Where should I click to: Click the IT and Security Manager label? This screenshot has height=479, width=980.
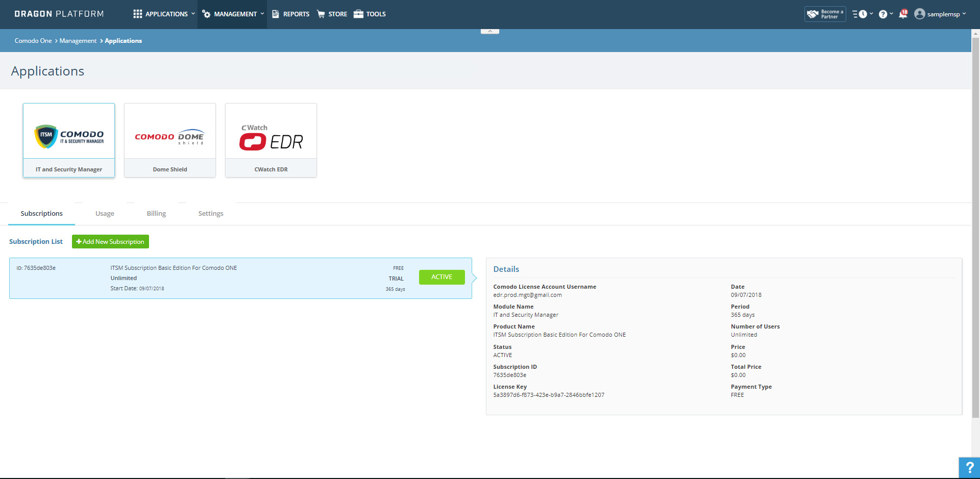tap(69, 169)
